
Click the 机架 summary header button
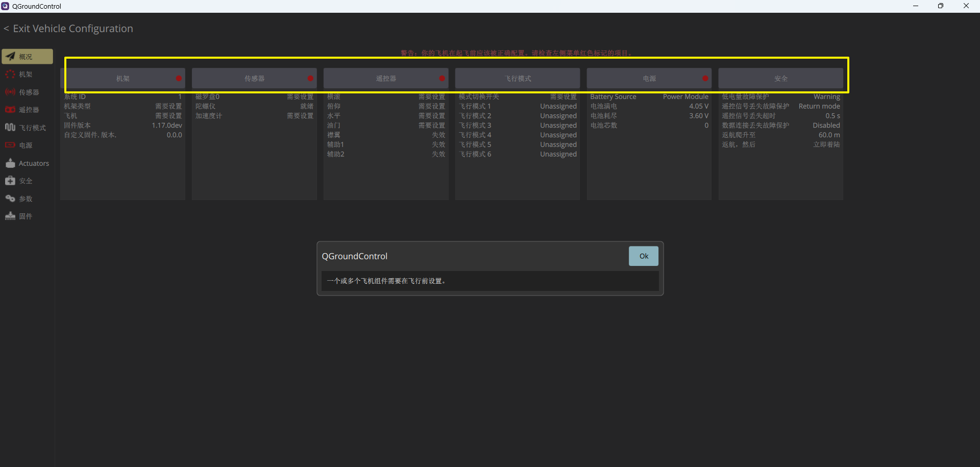click(x=122, y=79)
